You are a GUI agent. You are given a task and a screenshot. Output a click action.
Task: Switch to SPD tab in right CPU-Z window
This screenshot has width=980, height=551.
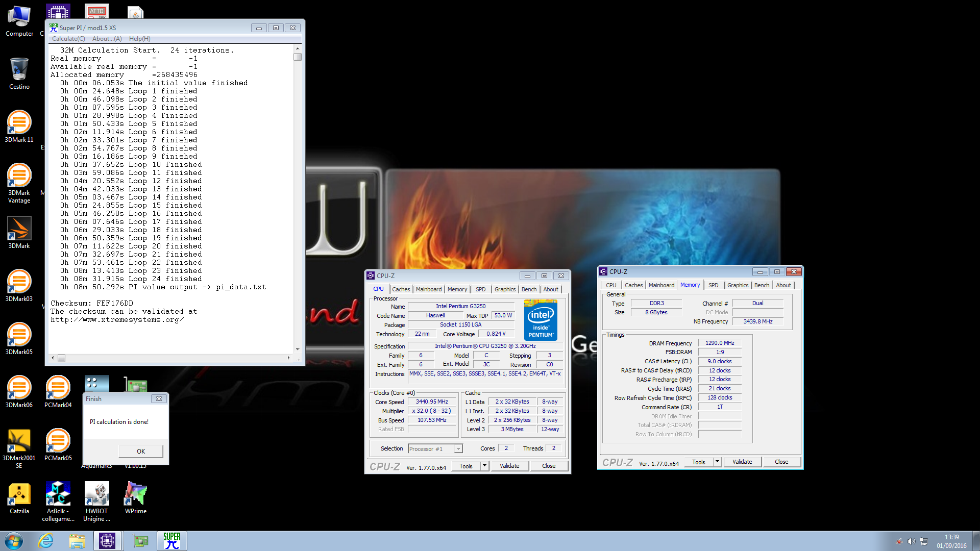[x=713, y=285]
